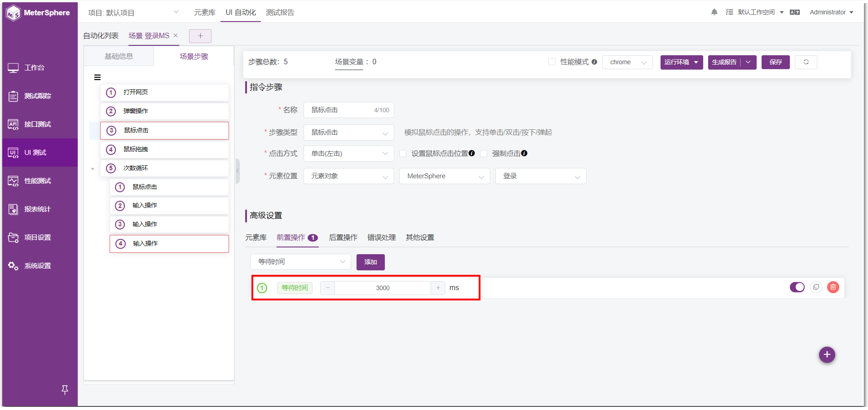Click the 保存 button
This screenshot has width=868, height=410.
click(x=775, y=62)
